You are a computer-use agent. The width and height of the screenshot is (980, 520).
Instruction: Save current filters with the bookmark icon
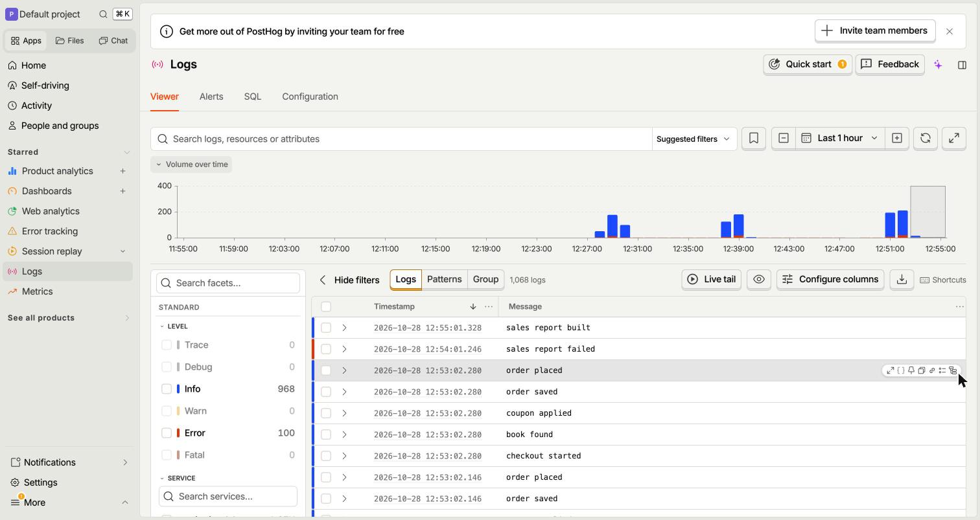click(754, 138)
